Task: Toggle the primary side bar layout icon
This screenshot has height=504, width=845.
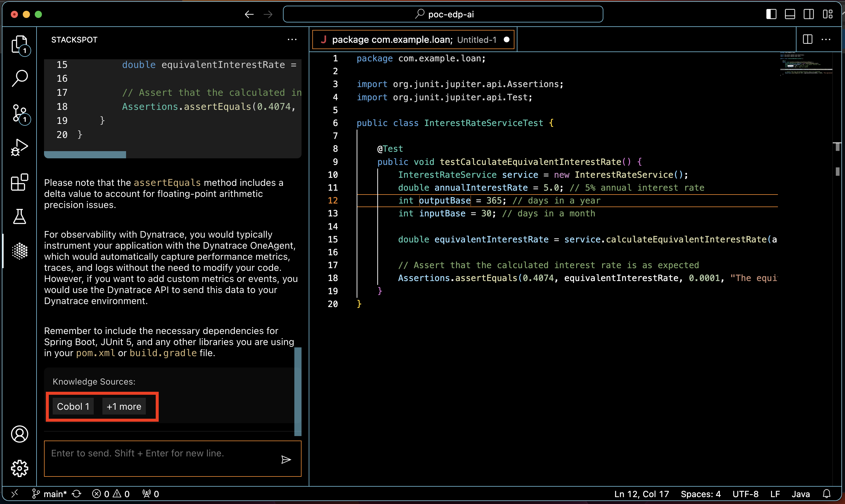Action: coord(771,14)
